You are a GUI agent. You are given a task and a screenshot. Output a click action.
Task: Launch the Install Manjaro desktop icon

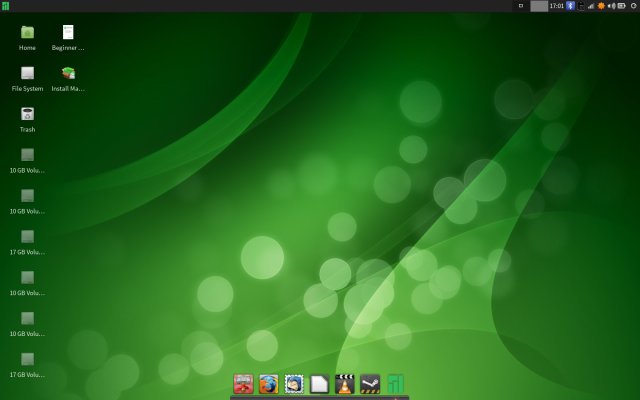[68, 73]
